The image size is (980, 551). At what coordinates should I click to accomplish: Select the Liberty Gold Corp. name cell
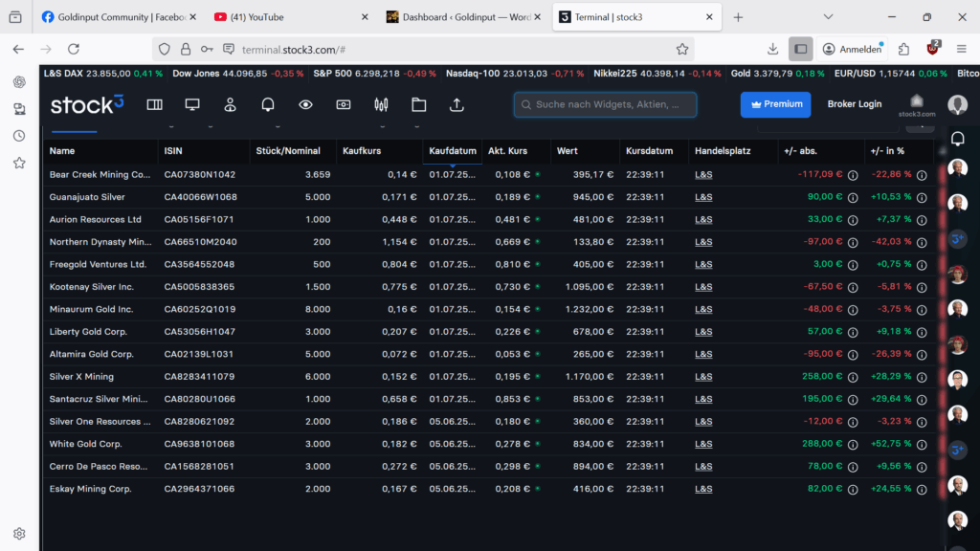point(88,332)
